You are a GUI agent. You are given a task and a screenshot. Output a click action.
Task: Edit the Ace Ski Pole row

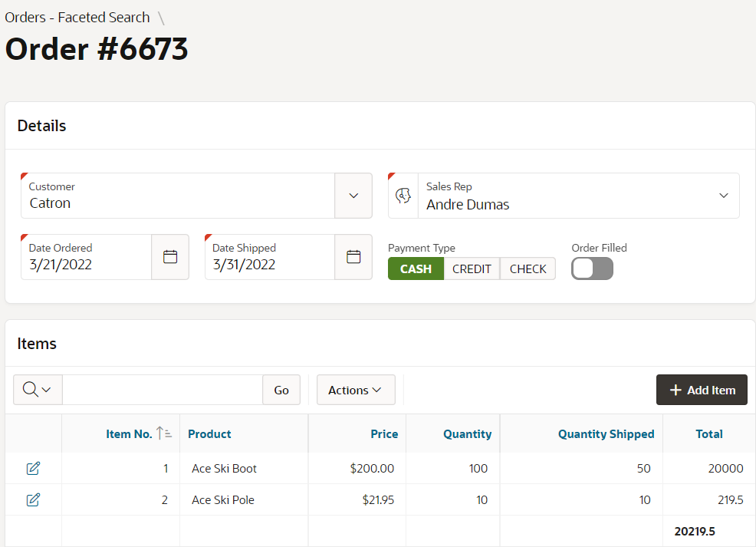point(33,499)
